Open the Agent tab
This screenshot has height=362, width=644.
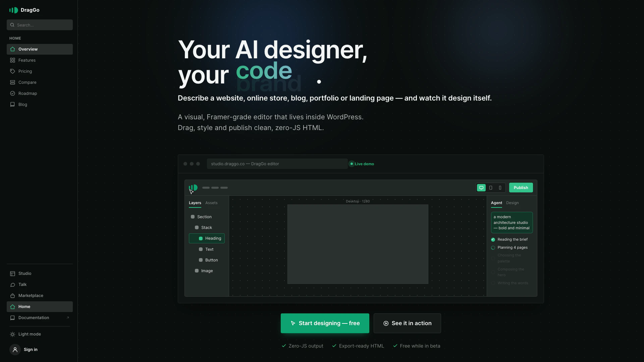[x=496, y=203]
